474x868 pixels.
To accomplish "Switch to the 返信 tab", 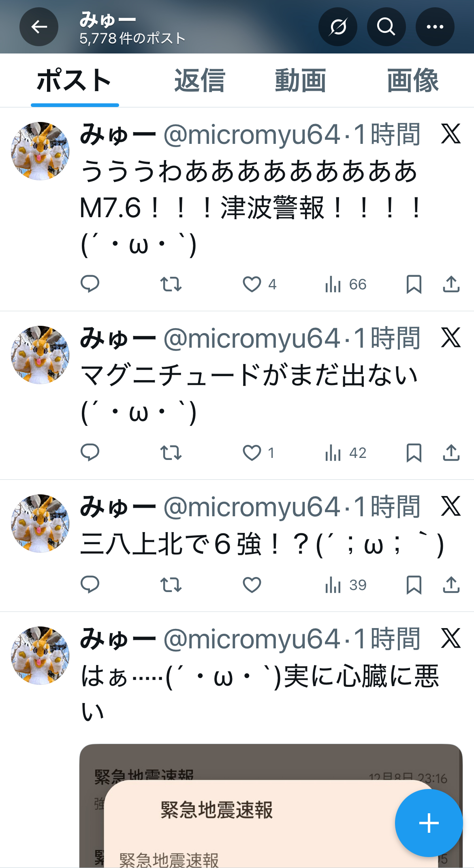I will (x=200, y=80).
